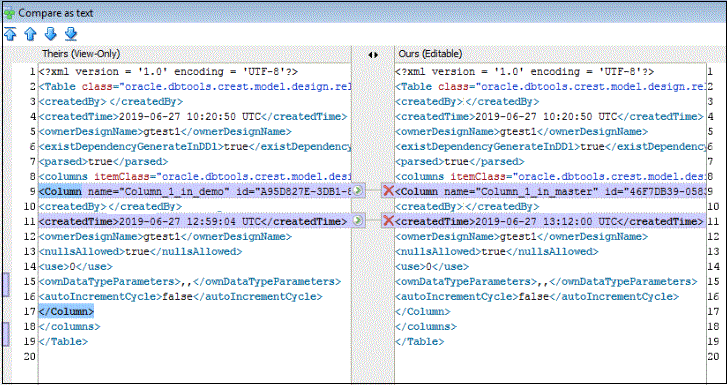This screenshot has width=727, height=385.
Task: Click ownerDesignName line 5 in Theirs
Action: [x=165, y=131]
